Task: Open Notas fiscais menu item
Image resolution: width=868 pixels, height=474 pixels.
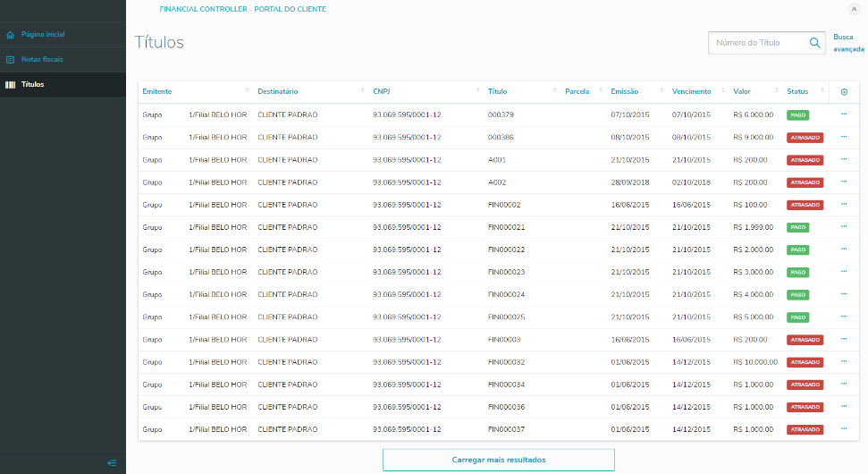Action: (x=42, y=60)
